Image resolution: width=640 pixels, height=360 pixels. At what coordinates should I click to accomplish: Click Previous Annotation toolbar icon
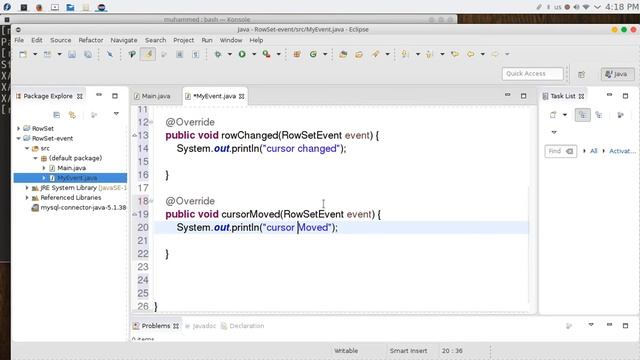[429, 54]
